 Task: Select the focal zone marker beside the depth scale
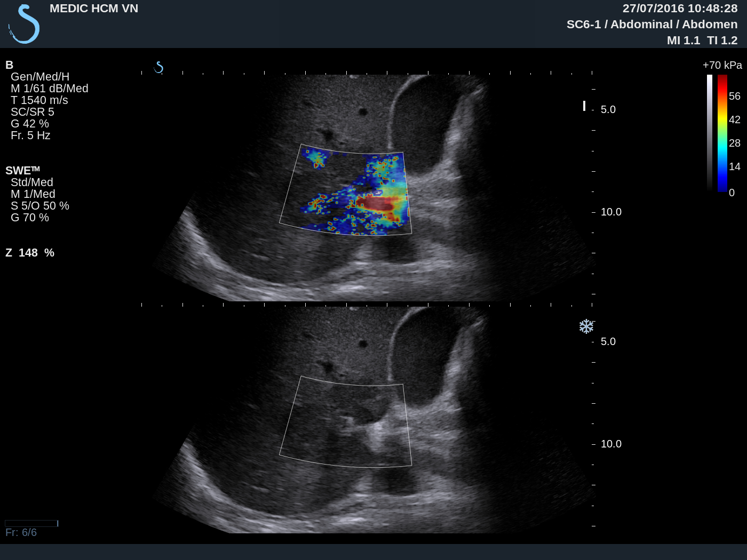tap(585, 106)
